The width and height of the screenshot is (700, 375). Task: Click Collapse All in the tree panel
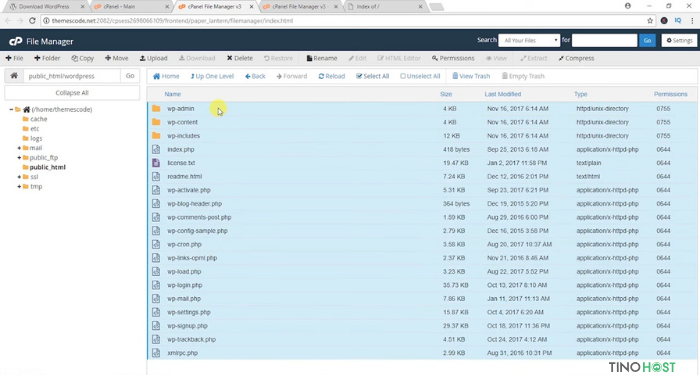(x=72, y=93)
